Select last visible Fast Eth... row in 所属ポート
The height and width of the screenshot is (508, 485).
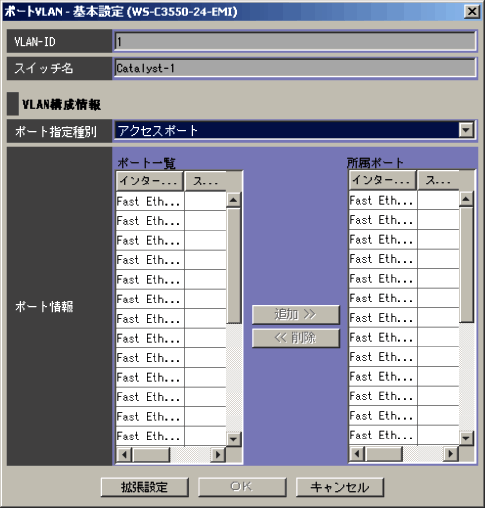click(x=404, y=435)
